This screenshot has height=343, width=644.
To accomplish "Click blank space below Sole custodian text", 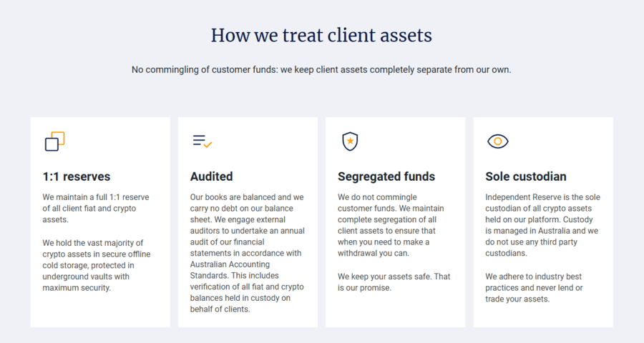I will [x=543, y=316].
